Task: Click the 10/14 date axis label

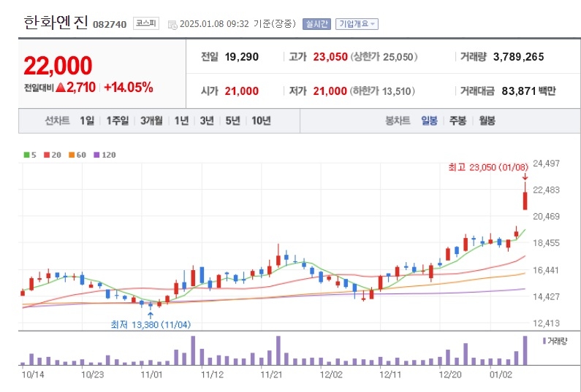Action: (33, 374)
